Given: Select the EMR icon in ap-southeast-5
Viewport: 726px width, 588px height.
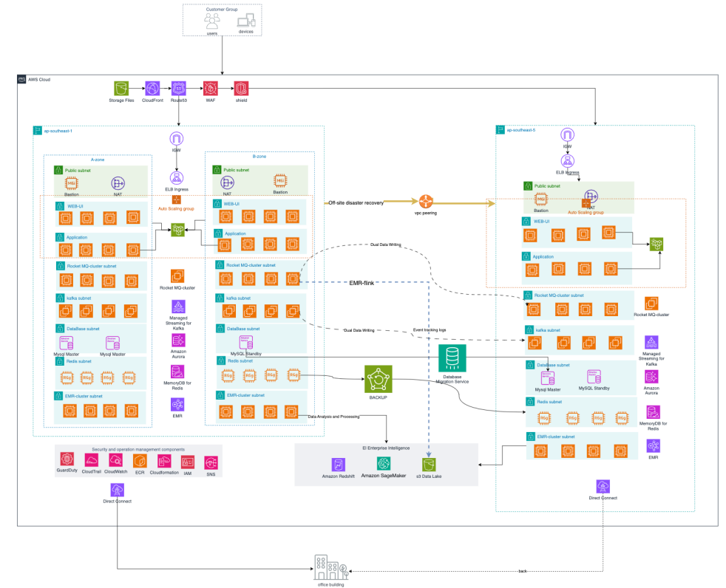Looking at the screenshot, I should tap(654, 446).
